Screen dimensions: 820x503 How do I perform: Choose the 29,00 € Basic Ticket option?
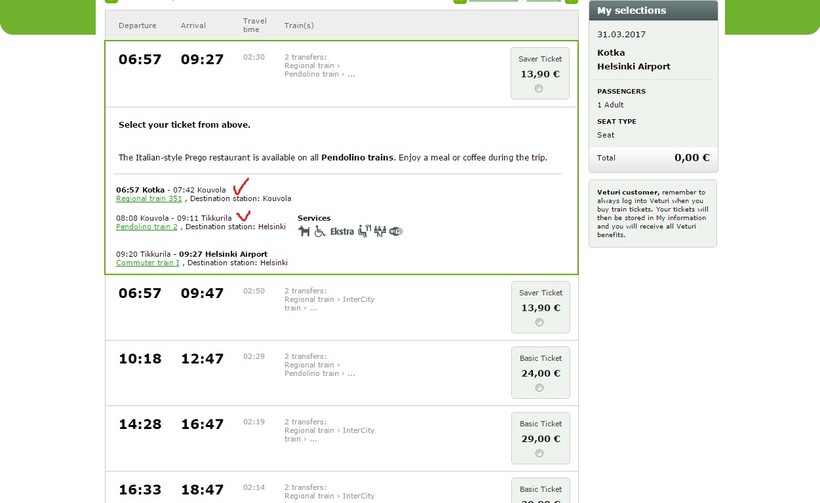click(x=540, y=452)
